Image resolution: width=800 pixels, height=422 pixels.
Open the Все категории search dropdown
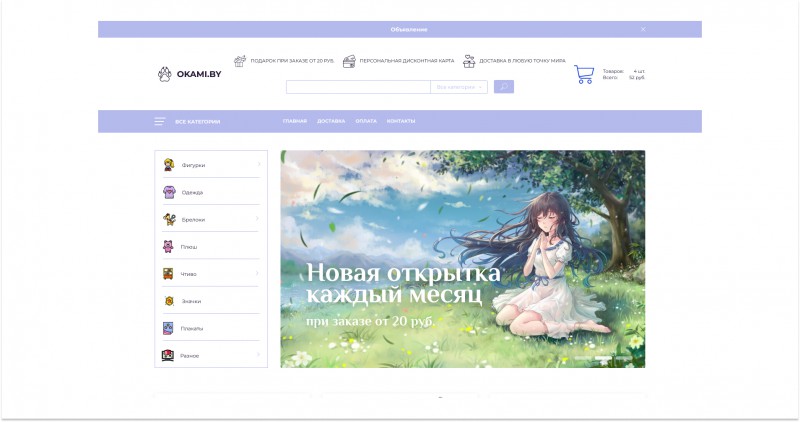pos(459,87)
